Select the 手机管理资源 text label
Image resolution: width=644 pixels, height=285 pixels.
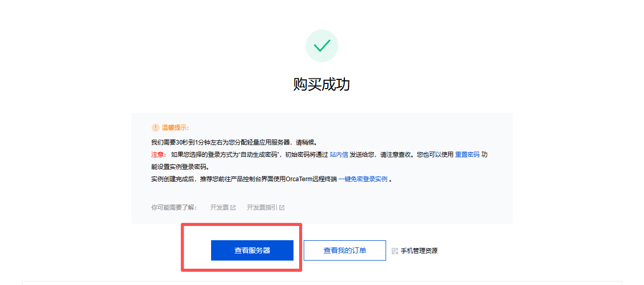[x=419, y=251]
